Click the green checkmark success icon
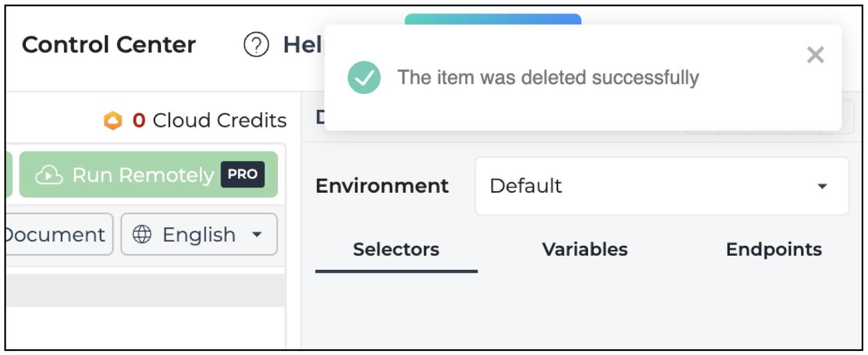The image size is (868, 355). coord(364,78)
